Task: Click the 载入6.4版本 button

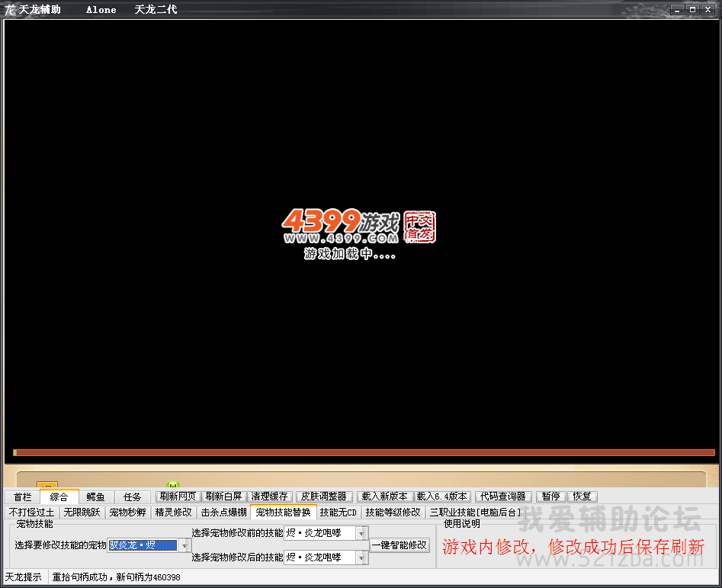Action: click(442, 496)
